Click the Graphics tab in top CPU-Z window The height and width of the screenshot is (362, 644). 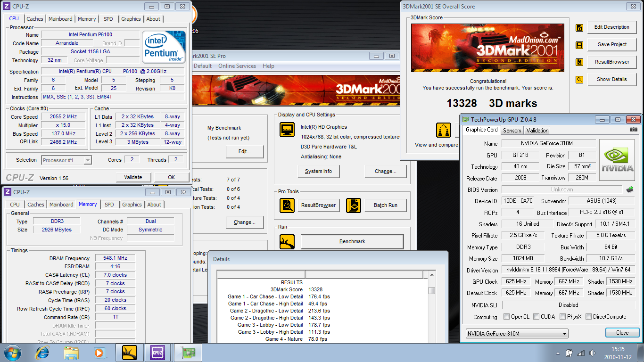(x=131, y=19)
